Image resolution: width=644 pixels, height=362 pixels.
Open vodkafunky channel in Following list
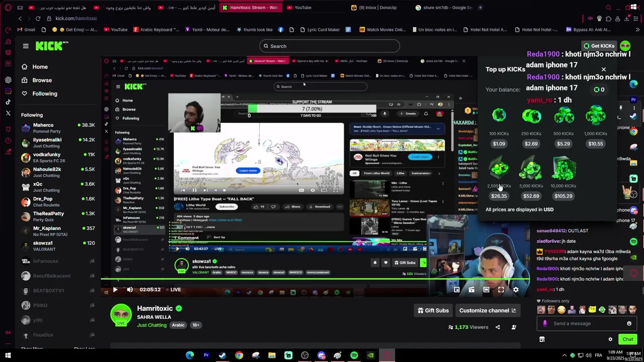pos(58,157)
